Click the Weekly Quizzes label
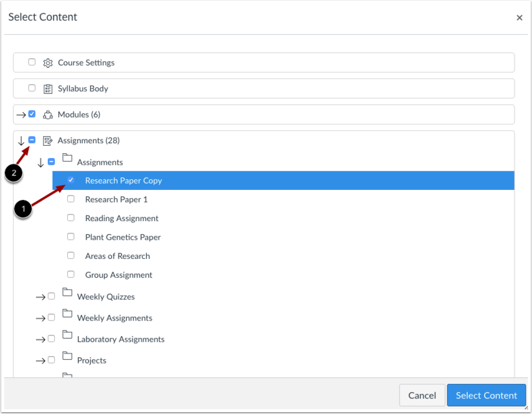 coord(106,297)
